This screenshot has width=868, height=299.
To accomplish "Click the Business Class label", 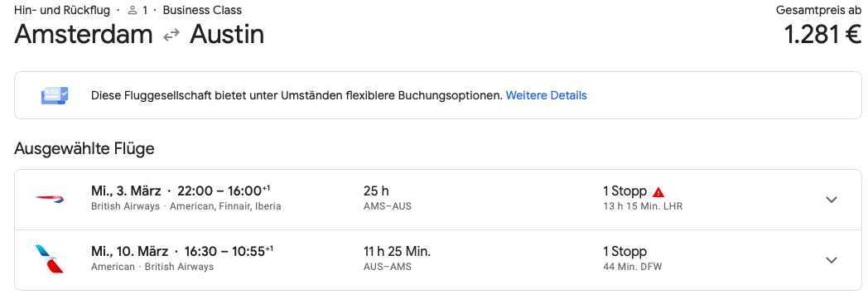I will coord(202,10).
